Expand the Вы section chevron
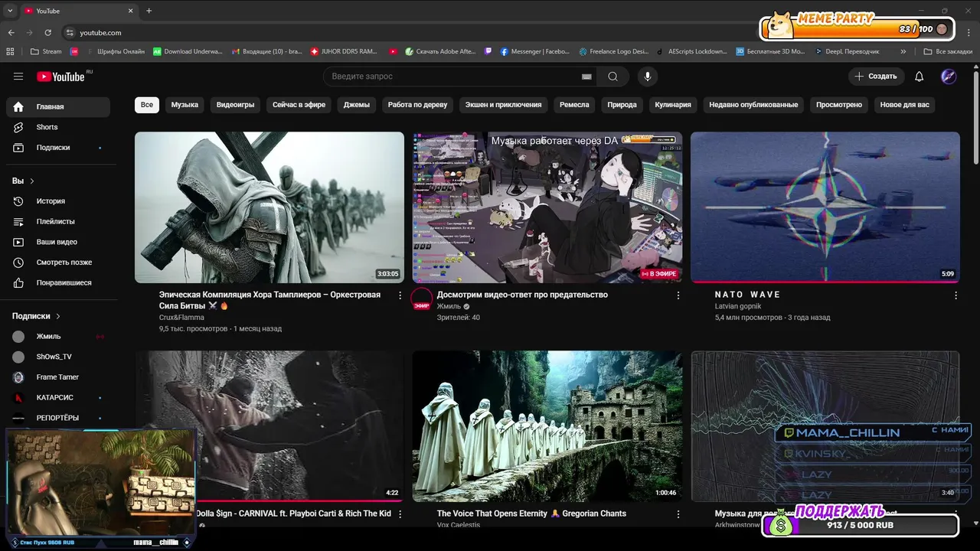This screenshot has width=980, height=551. (x=32, y=181)
